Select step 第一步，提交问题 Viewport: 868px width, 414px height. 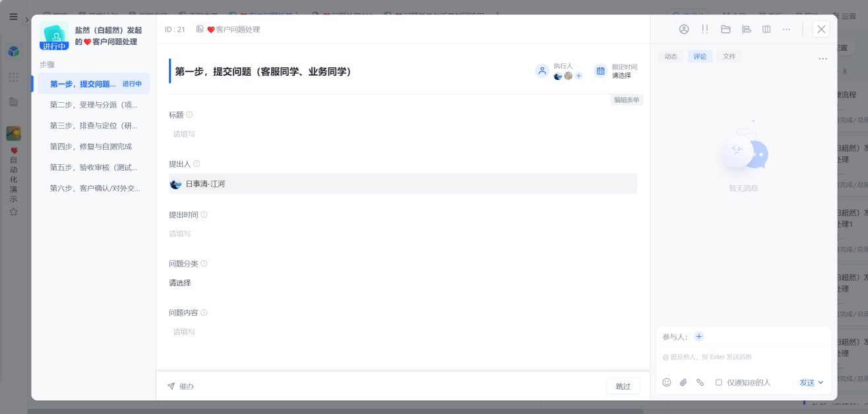pyautogui.click(x=94, y=84)
